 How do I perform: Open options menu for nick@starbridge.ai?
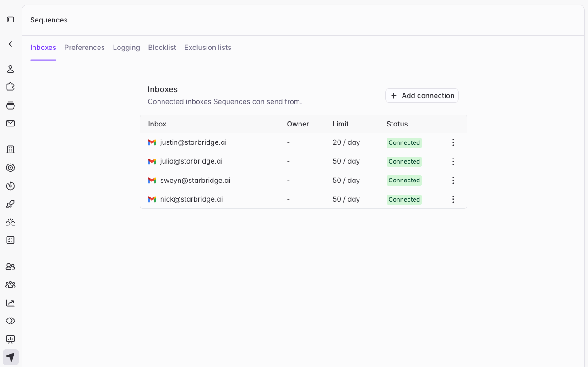point(453,199)
